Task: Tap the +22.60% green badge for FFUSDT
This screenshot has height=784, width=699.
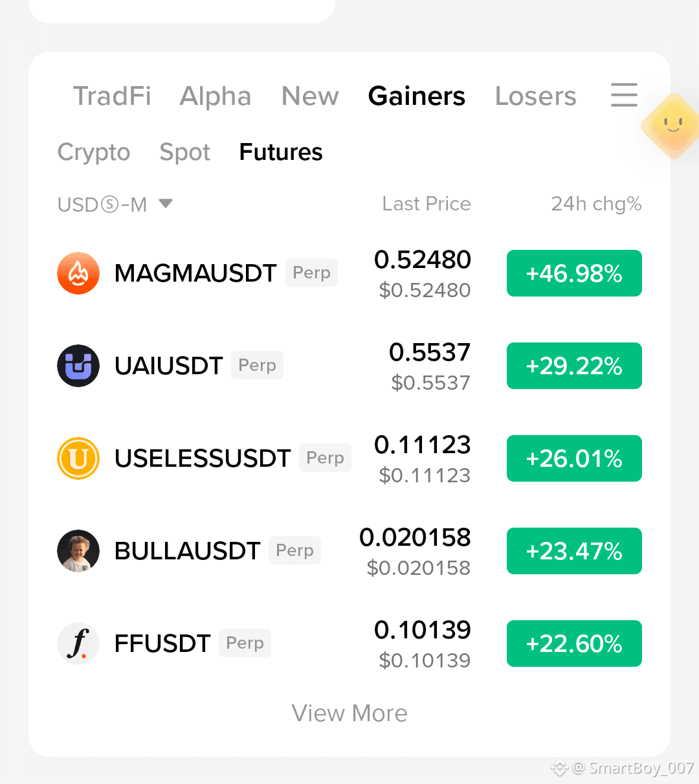Action: click(x=574, y=644)
